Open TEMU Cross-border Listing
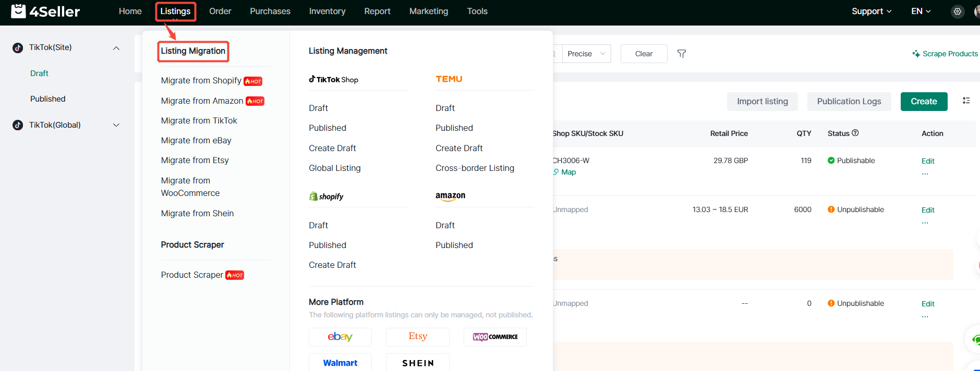Screen dimensions: 980x371 (475, 168)
